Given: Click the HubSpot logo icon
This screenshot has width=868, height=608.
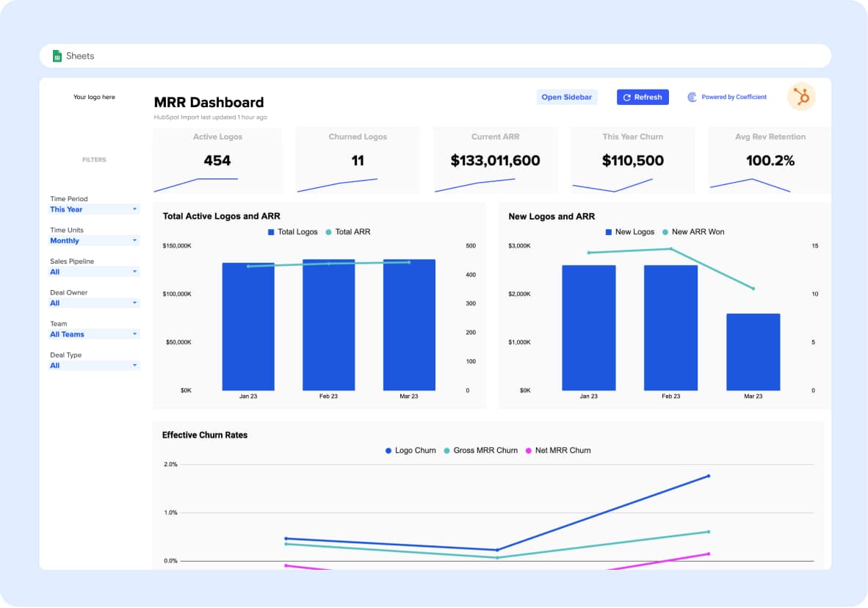Looking at the screenshot, I should tap(801, 97).
